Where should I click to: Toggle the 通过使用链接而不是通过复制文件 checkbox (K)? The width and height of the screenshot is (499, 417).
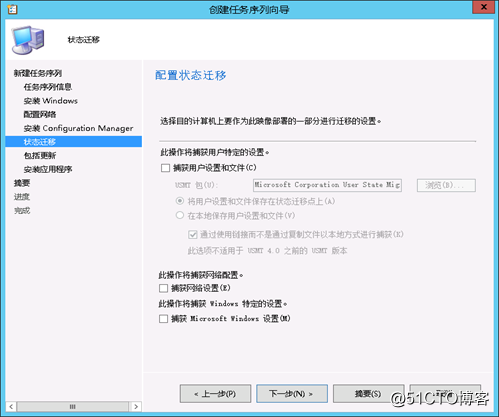pos(193,234)
